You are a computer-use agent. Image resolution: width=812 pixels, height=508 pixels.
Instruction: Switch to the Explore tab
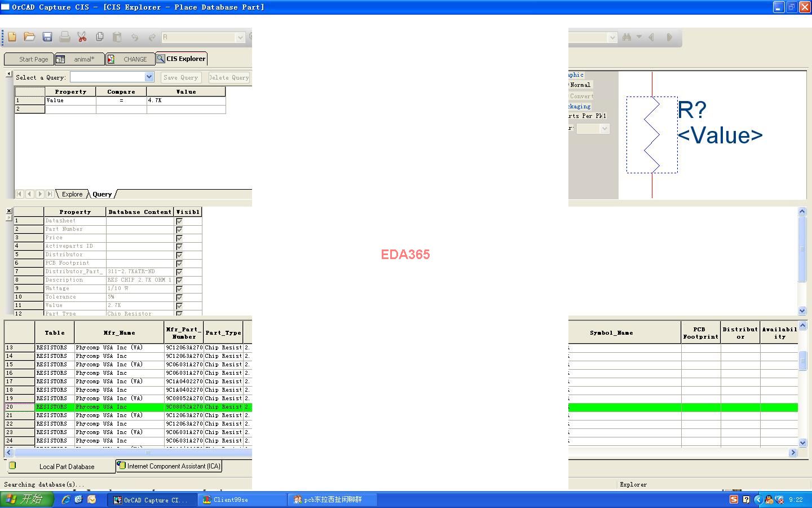pos(72,194)
